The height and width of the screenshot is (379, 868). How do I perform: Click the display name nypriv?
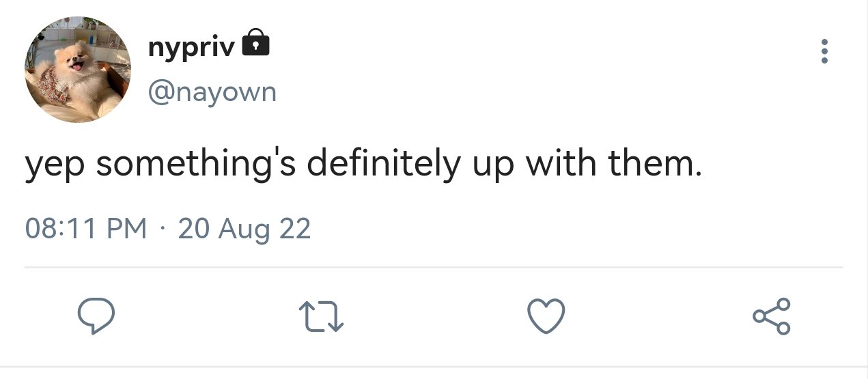click(x=192, y=46)
